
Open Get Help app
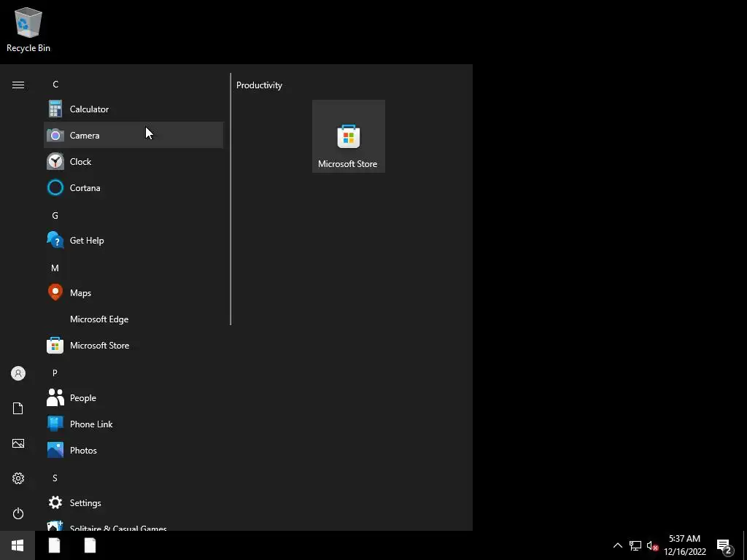[x=133, y=241]
